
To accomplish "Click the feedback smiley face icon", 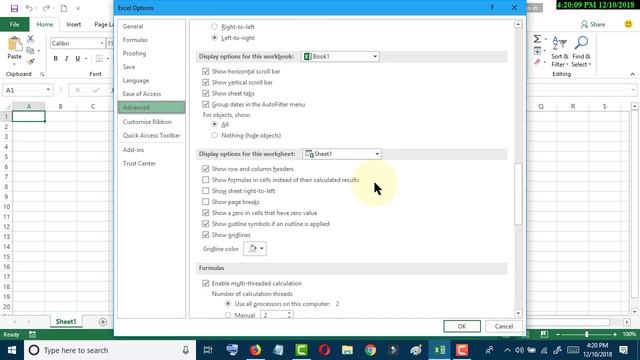I will (629, 24).
